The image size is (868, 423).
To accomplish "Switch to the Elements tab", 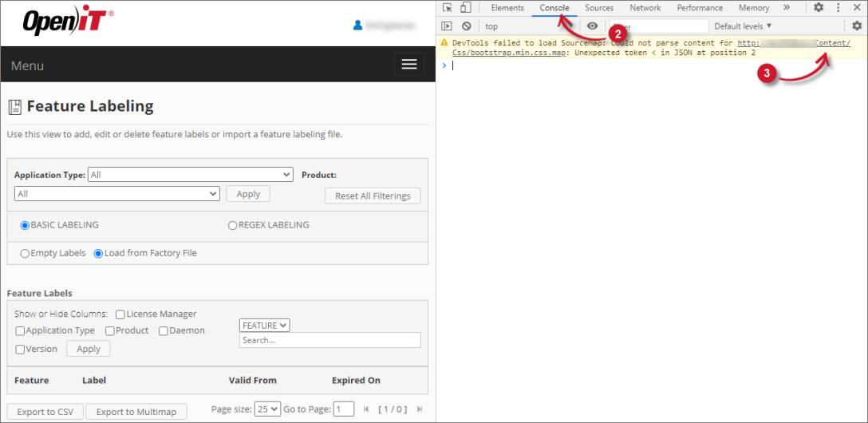I will click(507, 8).
